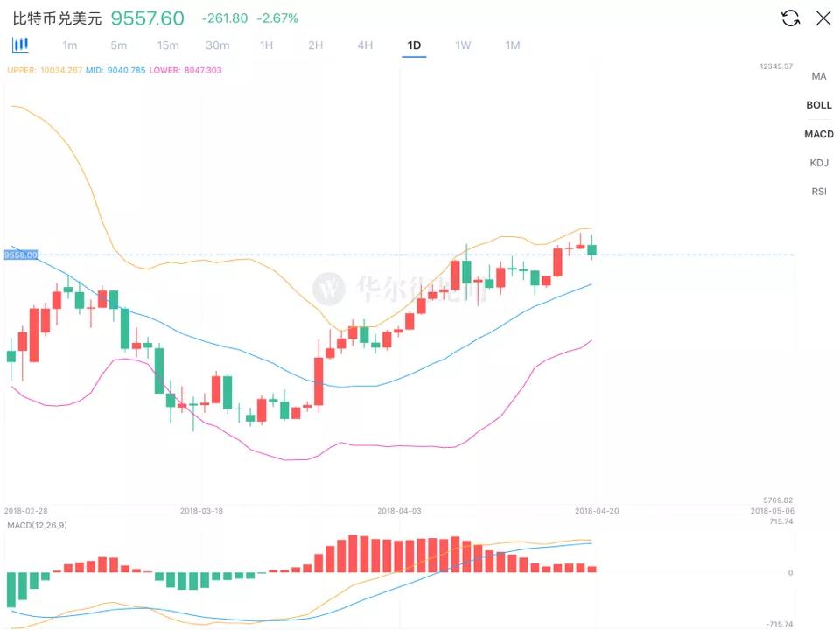Switch to 1W weekly chart
The height and width of the screenshot is (630, 840).
click(x=463, y=45)
